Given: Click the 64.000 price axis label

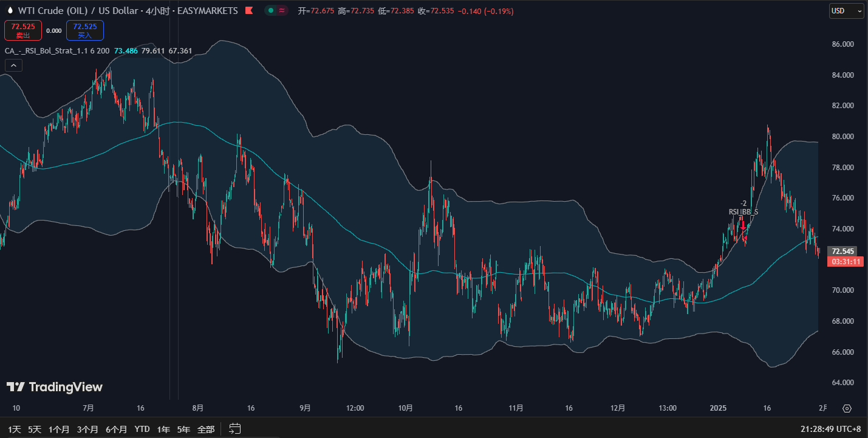Looking at the screenshot, I should coord(843,383).
